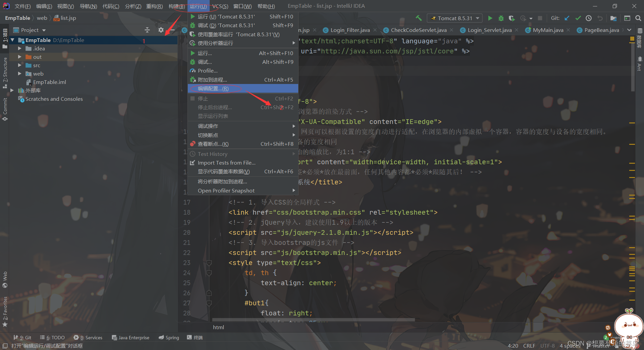Image resolution: width=644 pixels, height=350 pixels.
Task: Open Project view dropdown arrow
Action: click(x=44, y=30)
